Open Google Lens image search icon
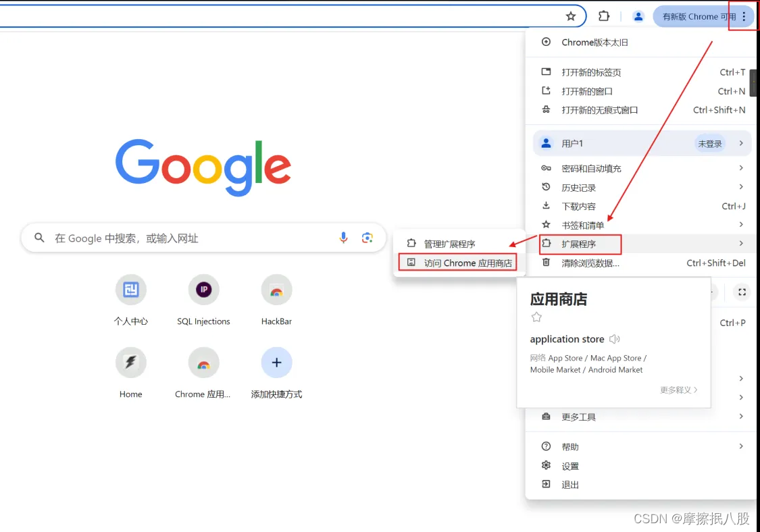760x532 pixels. point(367,238)
